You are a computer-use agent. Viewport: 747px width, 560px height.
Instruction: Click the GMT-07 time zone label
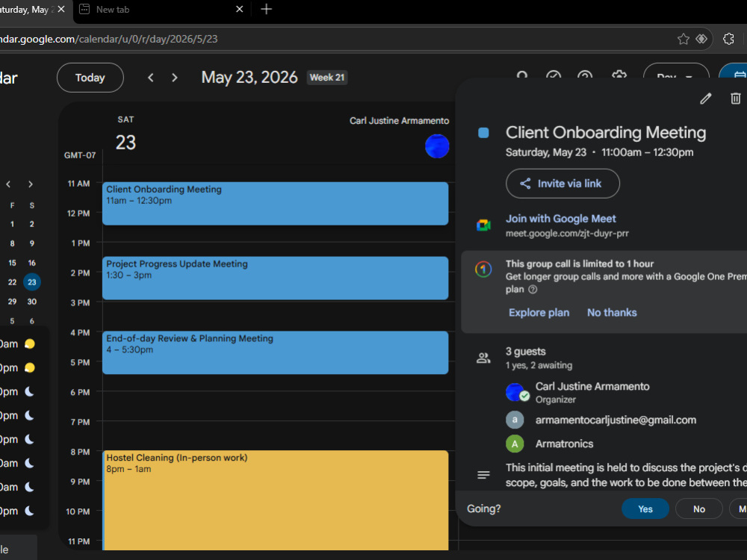tap(80, 155)
